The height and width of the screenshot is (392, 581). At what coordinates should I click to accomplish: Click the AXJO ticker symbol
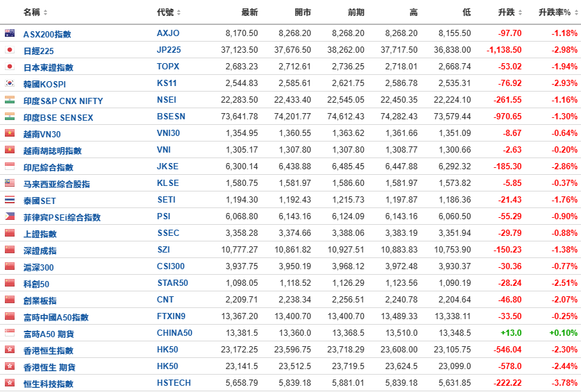168,33
